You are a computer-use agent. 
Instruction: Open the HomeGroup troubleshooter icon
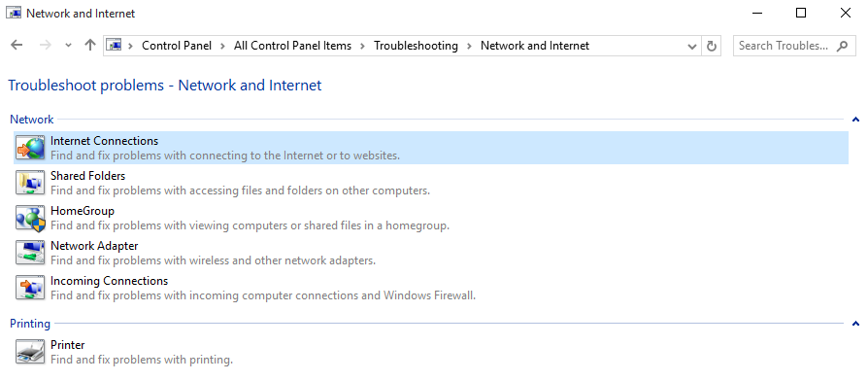(x=30, y=218)
